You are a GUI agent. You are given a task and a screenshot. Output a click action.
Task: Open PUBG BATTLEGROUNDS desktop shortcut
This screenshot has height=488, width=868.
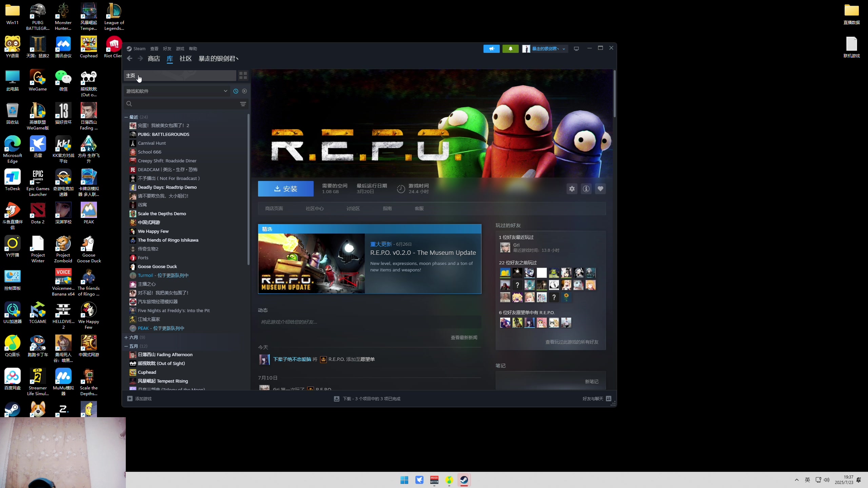pyautogui.click(x=38, y=16)
